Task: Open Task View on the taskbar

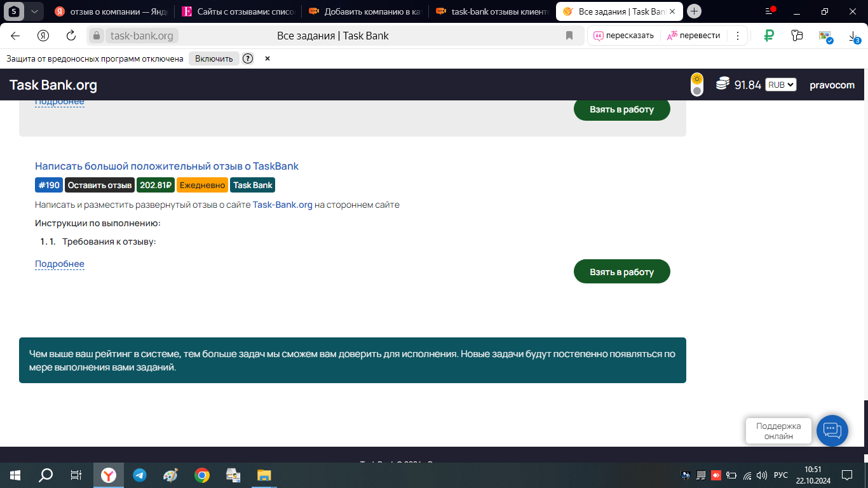Action: click(x=76, y=475)
